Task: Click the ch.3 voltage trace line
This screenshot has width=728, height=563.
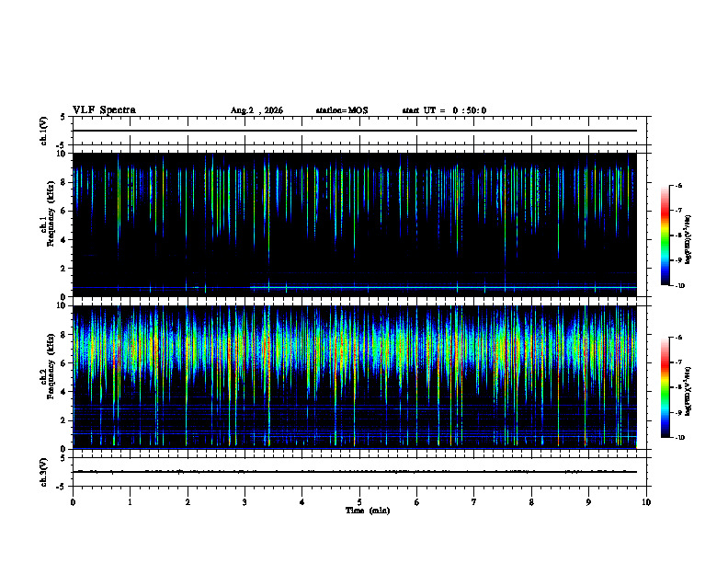Action: [x=355, y=472]
